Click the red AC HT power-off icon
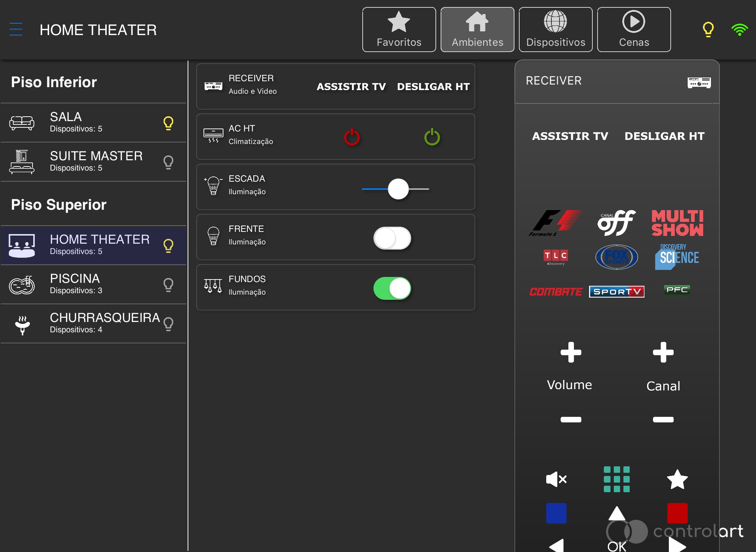756x552 pixels. coord(352,137)
